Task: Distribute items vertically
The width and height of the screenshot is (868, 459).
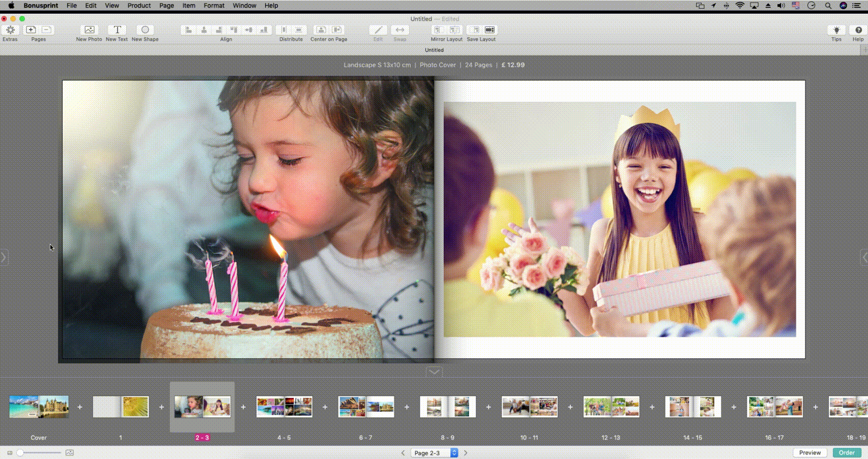Action: tap(299, 30)
